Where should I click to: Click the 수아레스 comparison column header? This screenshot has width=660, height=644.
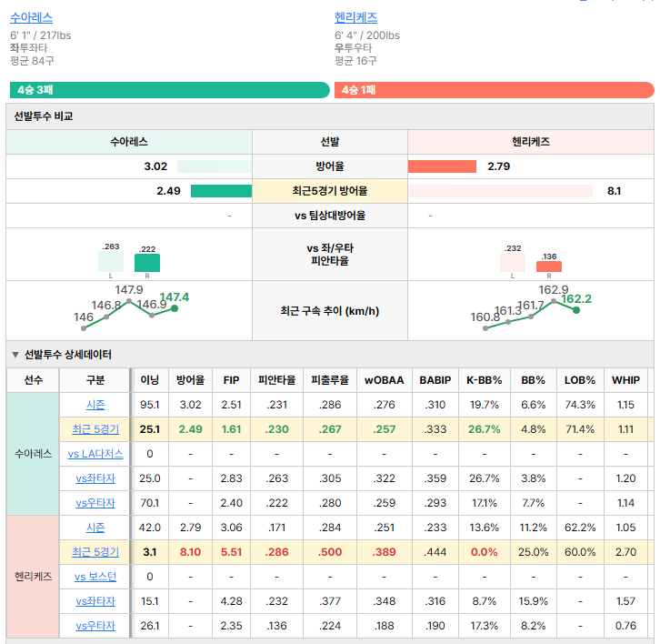(x=129, y=142)
